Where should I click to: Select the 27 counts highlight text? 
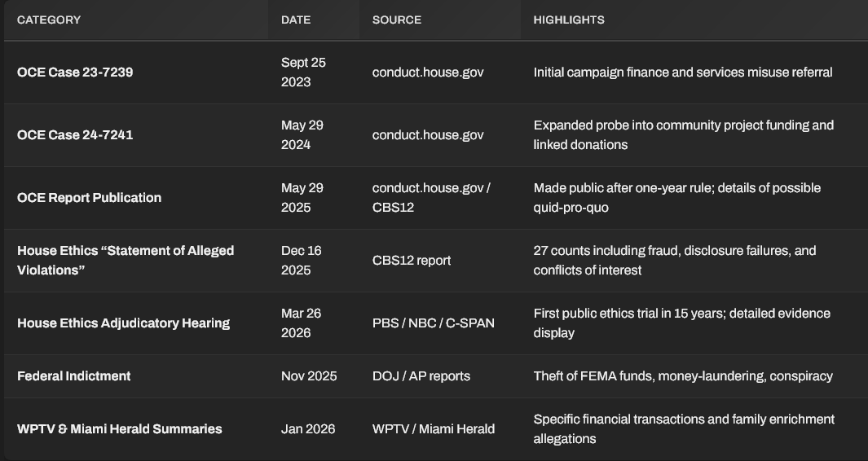tap(675, 260)
